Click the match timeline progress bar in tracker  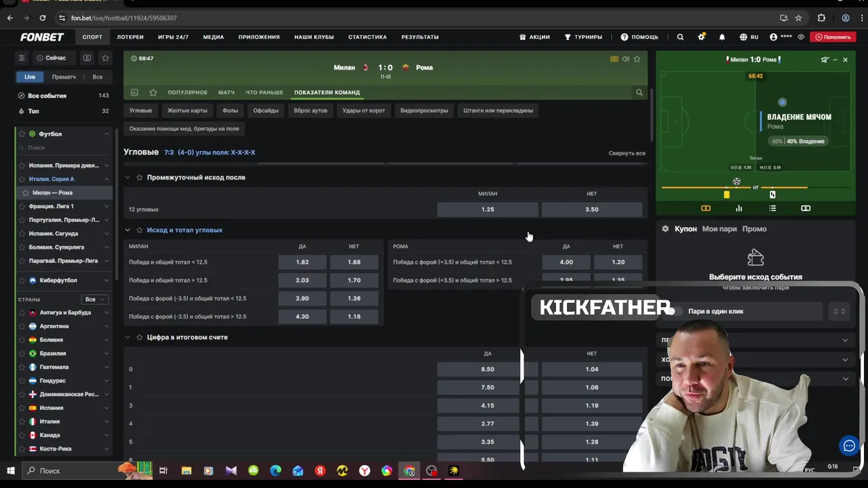click(x=755, y=188)
